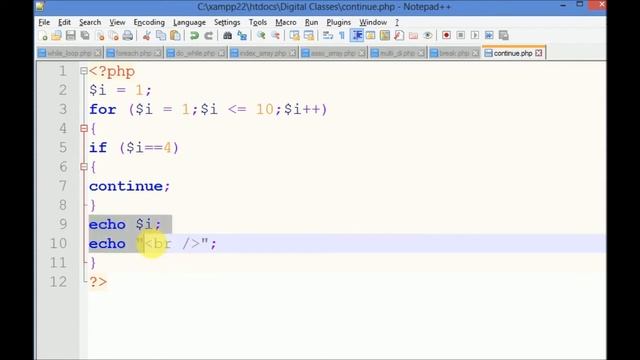Click the Copy toolbar icon
The width and height of the screenshot is (640, 360).
161,36
